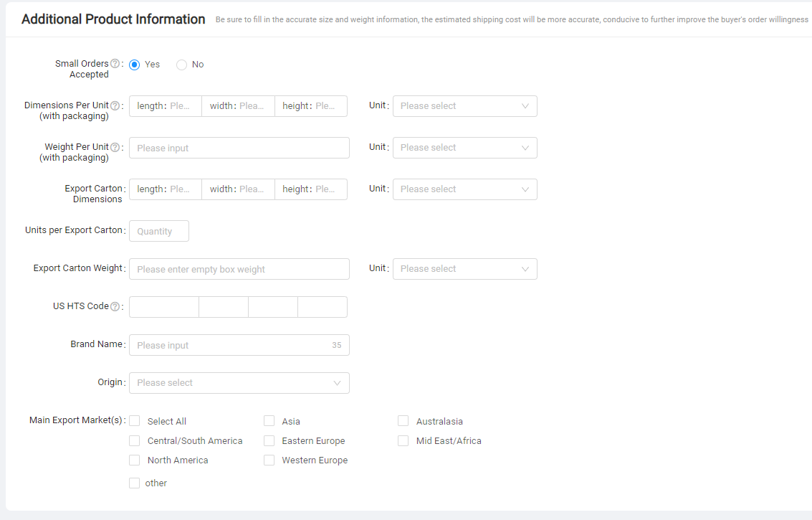Image resolution: width=812 pixels, height=520 pixels.
Task: Click help icon beside Dimensions Per Unit
Action: pos(115,105)
